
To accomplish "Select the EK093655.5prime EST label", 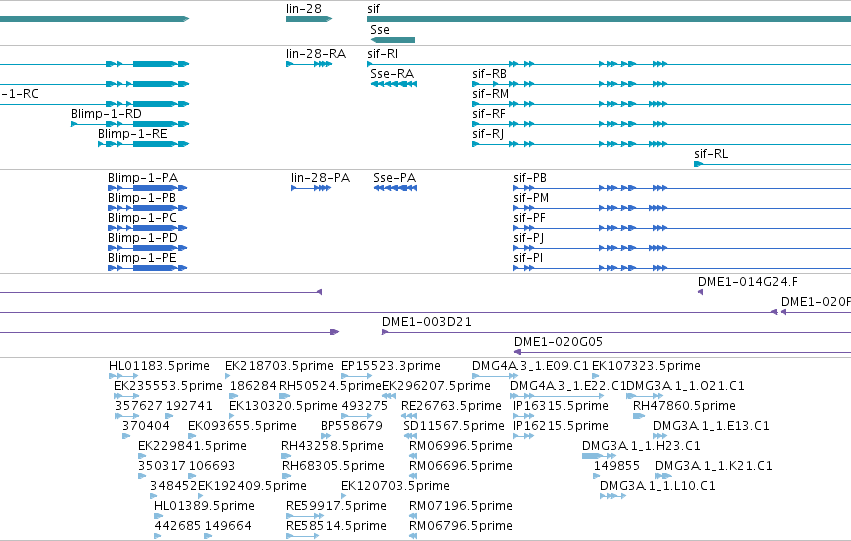I will (243, 427).
